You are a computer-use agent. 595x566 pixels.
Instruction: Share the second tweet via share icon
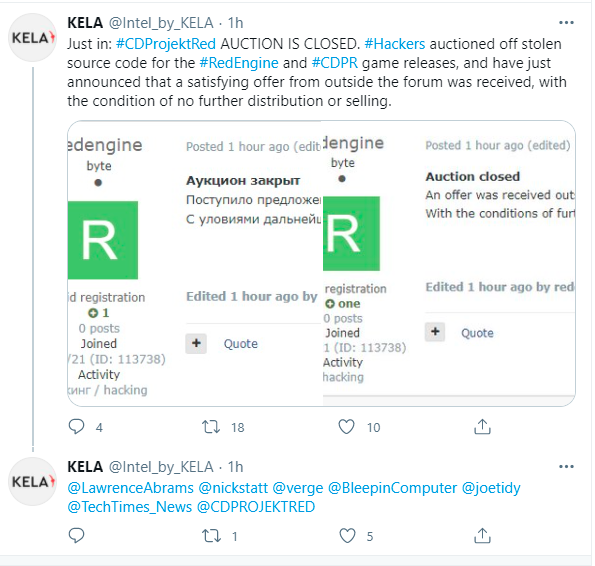pyautogui.click(x=482, y=536)
